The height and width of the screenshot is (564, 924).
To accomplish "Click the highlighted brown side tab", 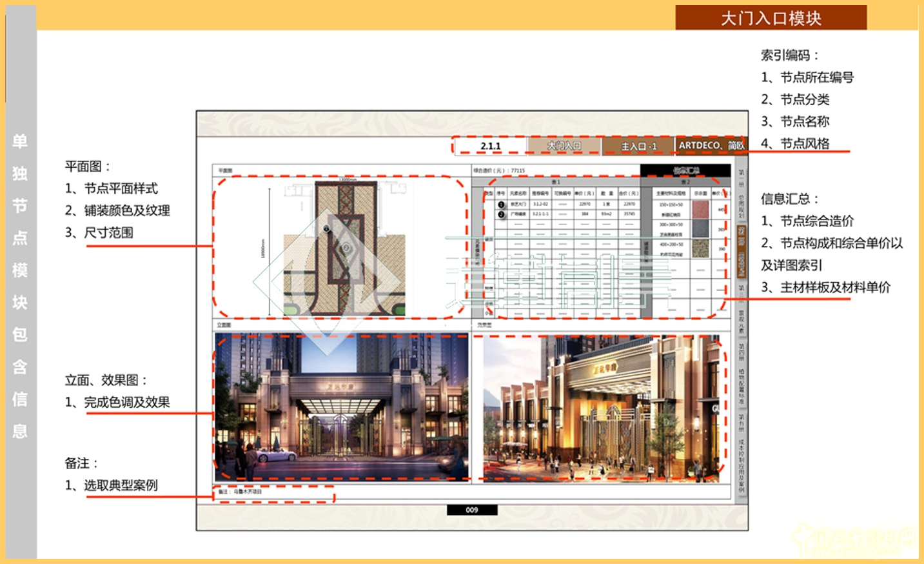I will pyautogui.click(x=742, y=251).
